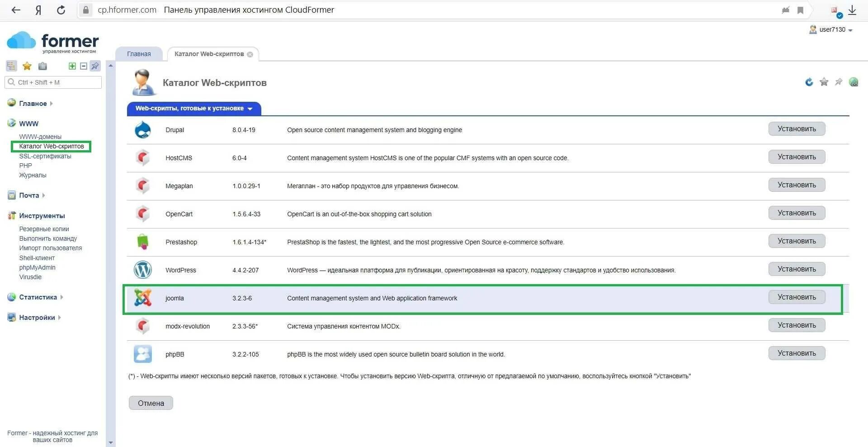This screenshot has height=447, width=868.
Task: Click Установить for HostCMS
Action: coord(797,157)
